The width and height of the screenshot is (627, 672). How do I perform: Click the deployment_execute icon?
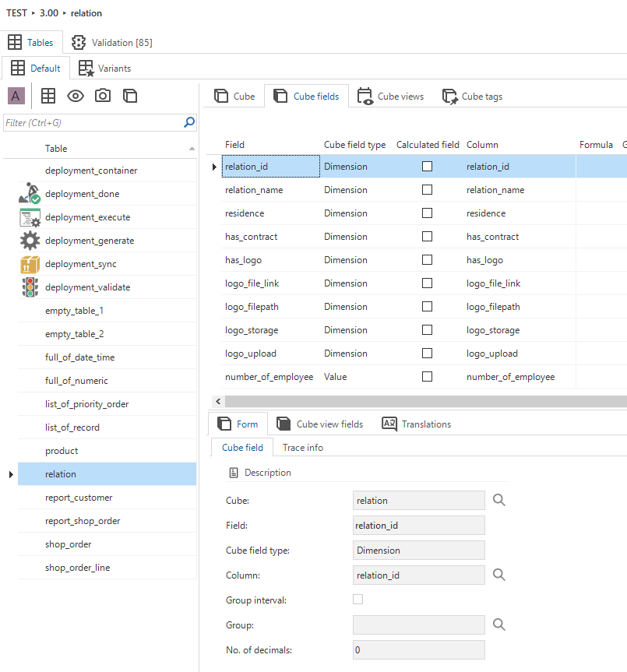[x=30, y=216]
